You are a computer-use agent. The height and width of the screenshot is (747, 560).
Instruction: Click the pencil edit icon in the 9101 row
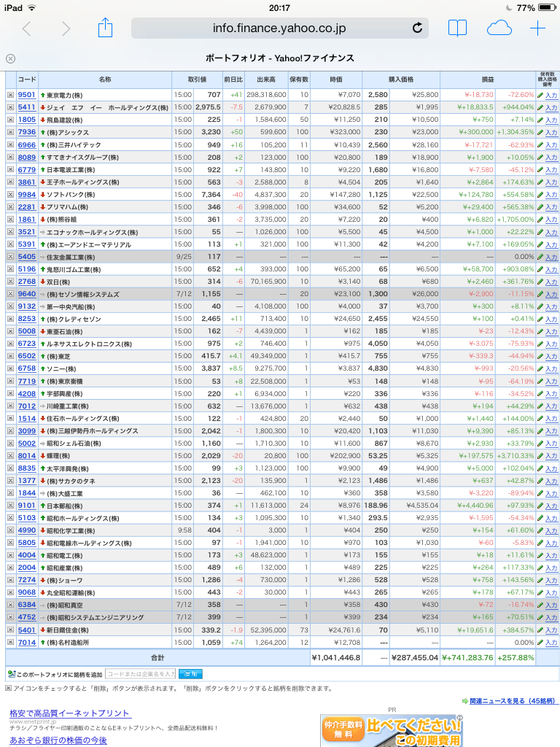click(x=540, y=506)
